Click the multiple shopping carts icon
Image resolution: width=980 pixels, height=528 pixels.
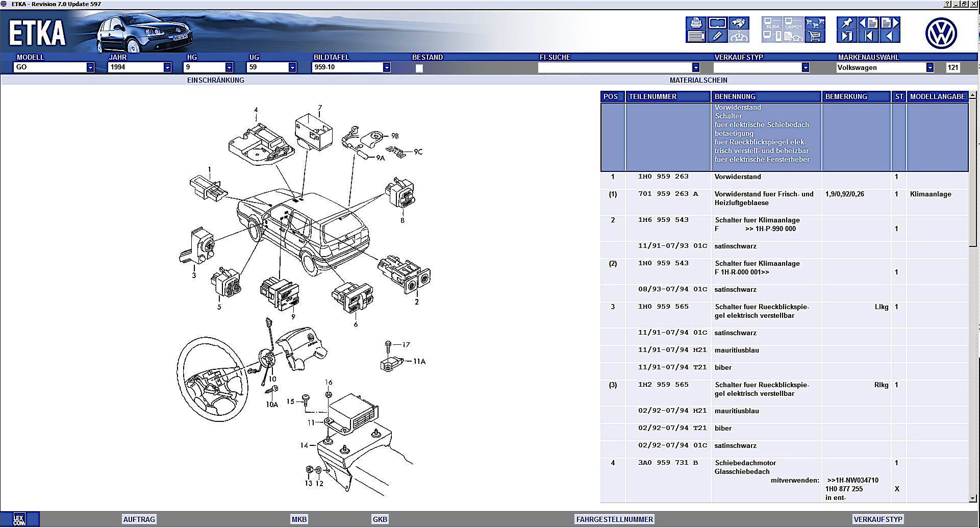tap(815, 23)
